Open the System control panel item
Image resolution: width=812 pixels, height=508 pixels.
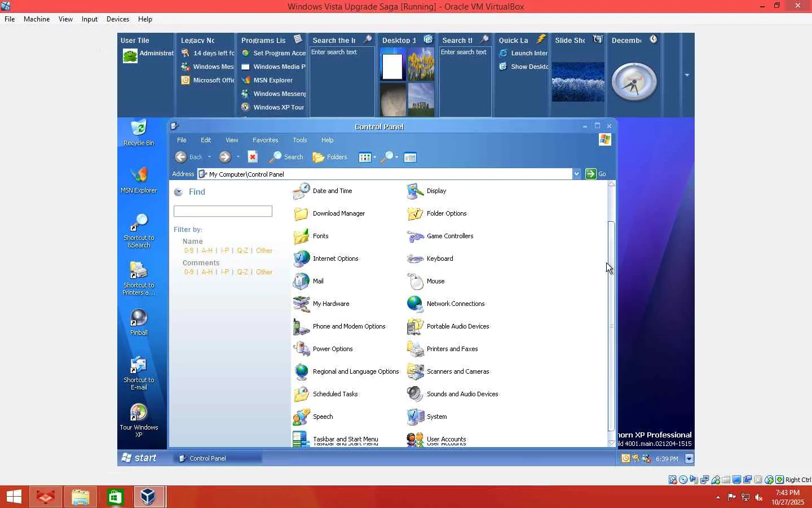[427, 417]
